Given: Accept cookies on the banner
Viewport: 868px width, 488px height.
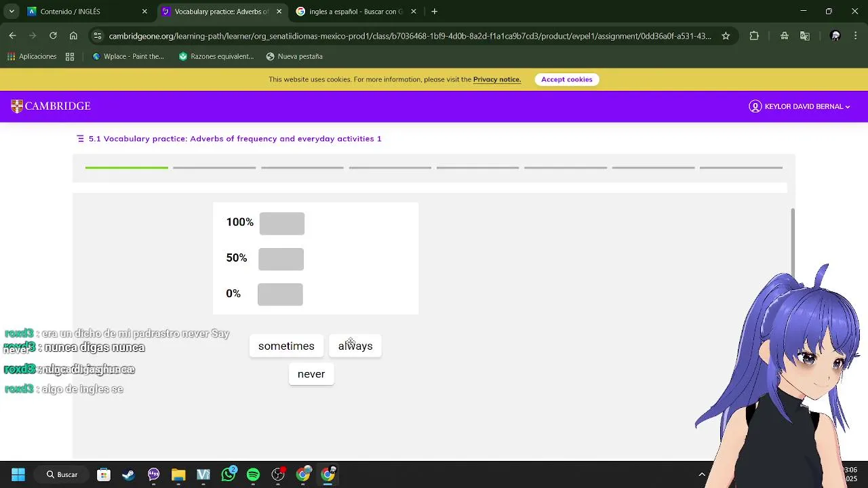Looking at the screenshot, I should point(567,79).
